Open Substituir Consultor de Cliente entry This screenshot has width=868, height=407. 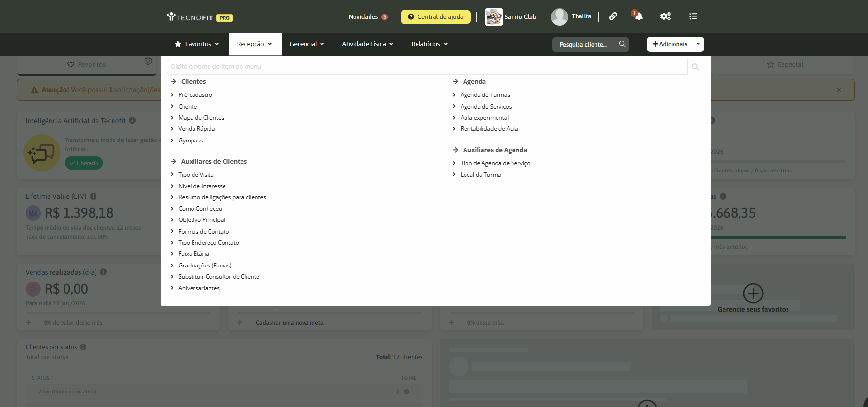[x=219, y=277]
